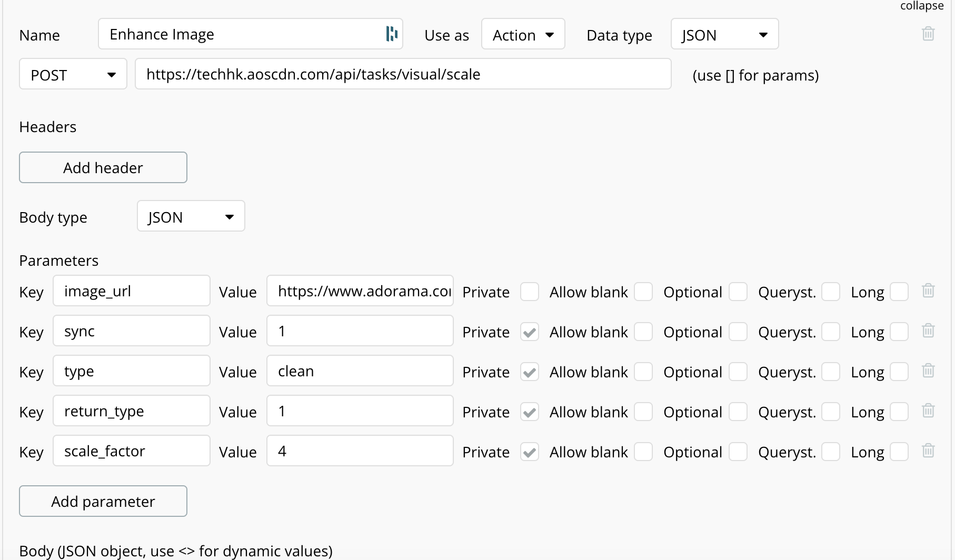Uncheck Private for the sync parameter
955x560 pixels.
(530, 332)
